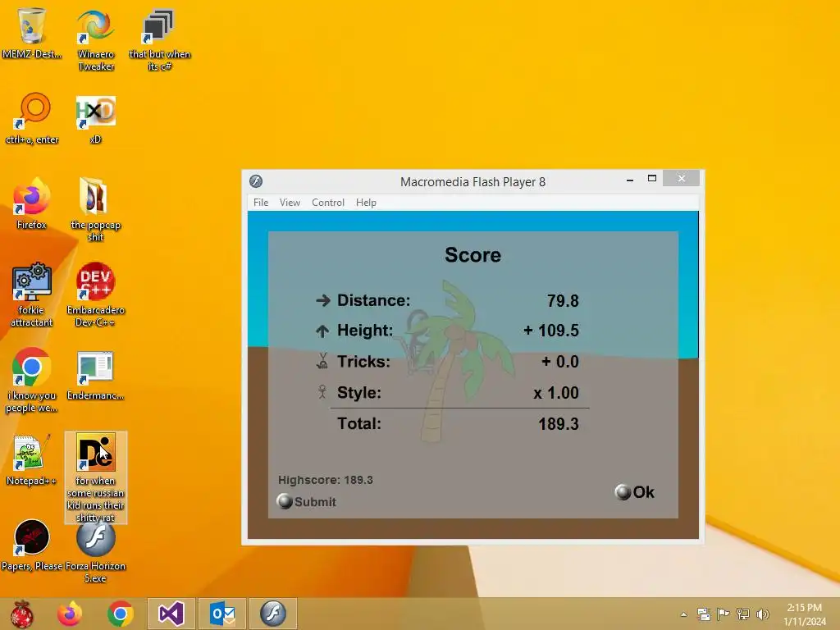Switch to Flash Player taskbar button
The height and width of the screenshot is (630, 840).
point(272,614)
